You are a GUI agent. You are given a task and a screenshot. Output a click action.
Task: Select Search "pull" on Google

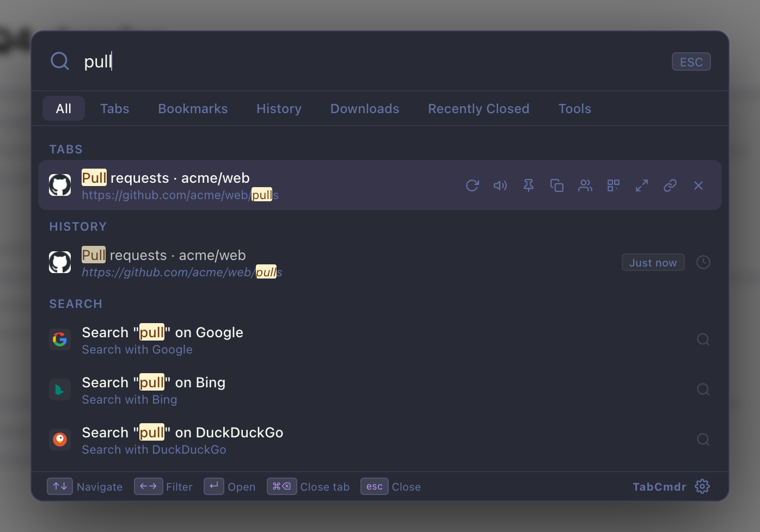380,339
